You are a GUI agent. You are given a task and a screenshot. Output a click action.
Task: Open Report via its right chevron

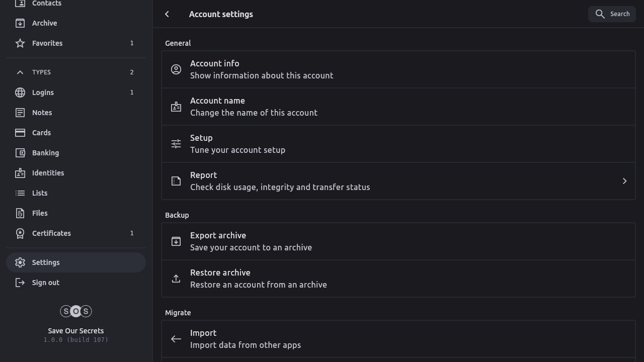point(624,181)
